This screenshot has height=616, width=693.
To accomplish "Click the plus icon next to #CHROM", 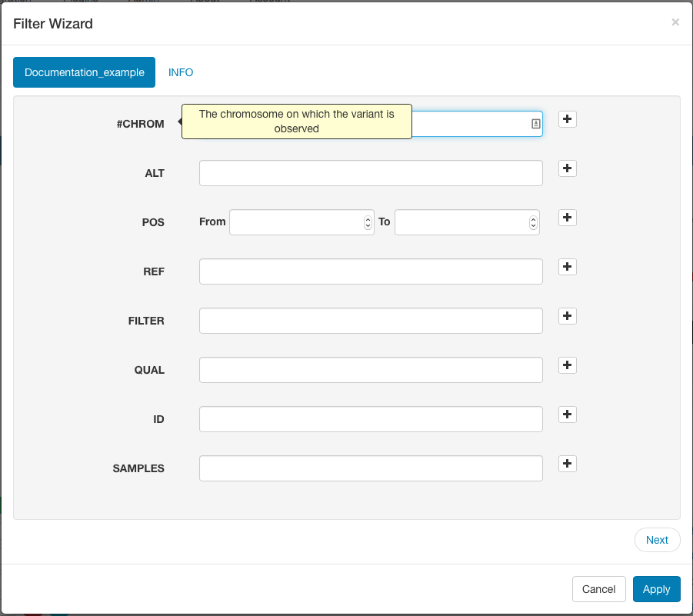I will 567,119.
